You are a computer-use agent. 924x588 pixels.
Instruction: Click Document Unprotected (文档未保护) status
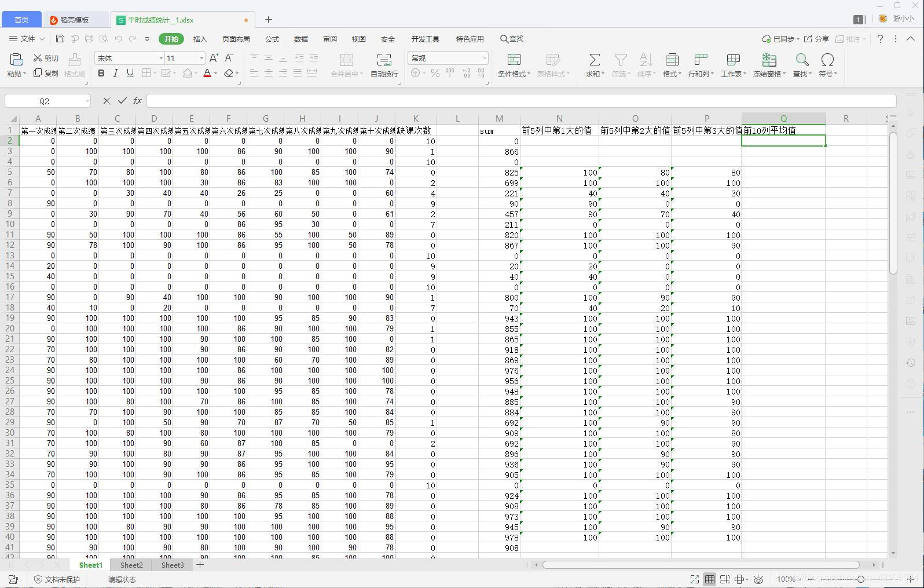pyautogui.click(x=57, y=579)
